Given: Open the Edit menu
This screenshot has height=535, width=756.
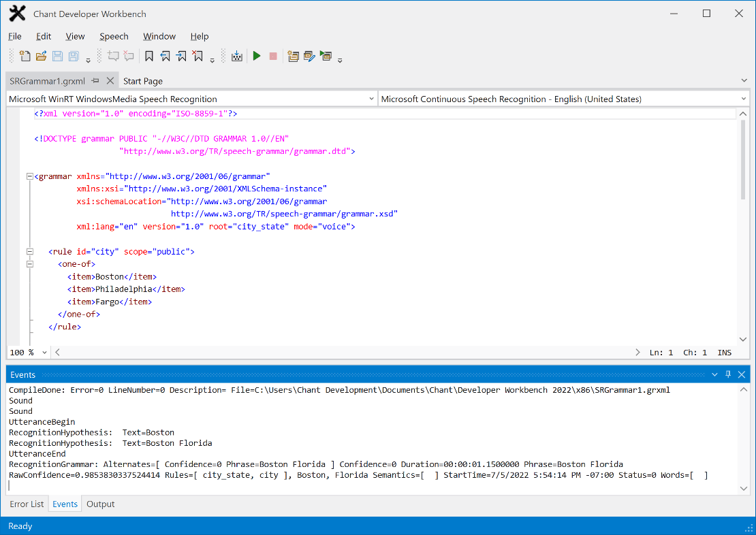Looking at the screenshot, I should click(44, 36).
